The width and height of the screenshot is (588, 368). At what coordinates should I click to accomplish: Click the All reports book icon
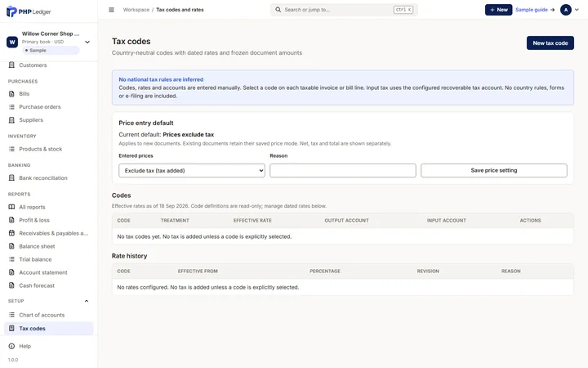[11, 207]
